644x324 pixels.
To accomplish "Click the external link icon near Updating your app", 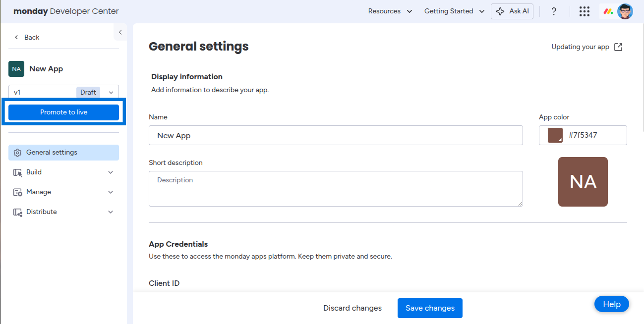I will point(618,47).
